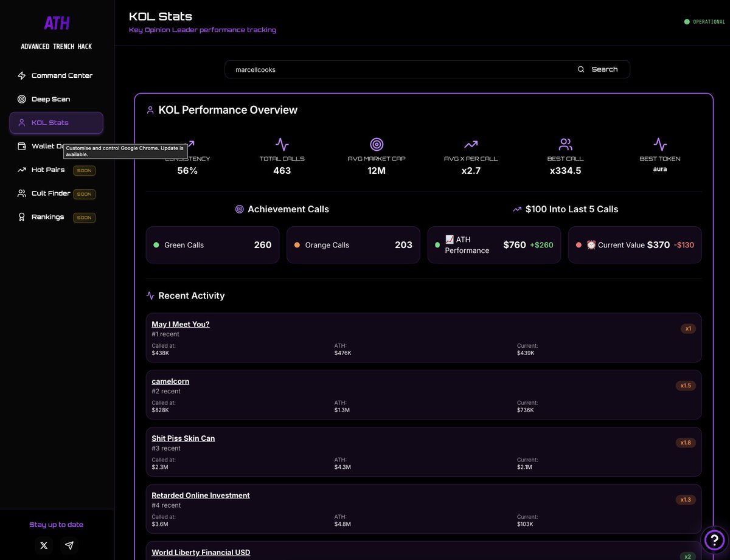Viewport: 730px width, 560px height.
Task: Click the $103K current value
Action: [526, 524]
